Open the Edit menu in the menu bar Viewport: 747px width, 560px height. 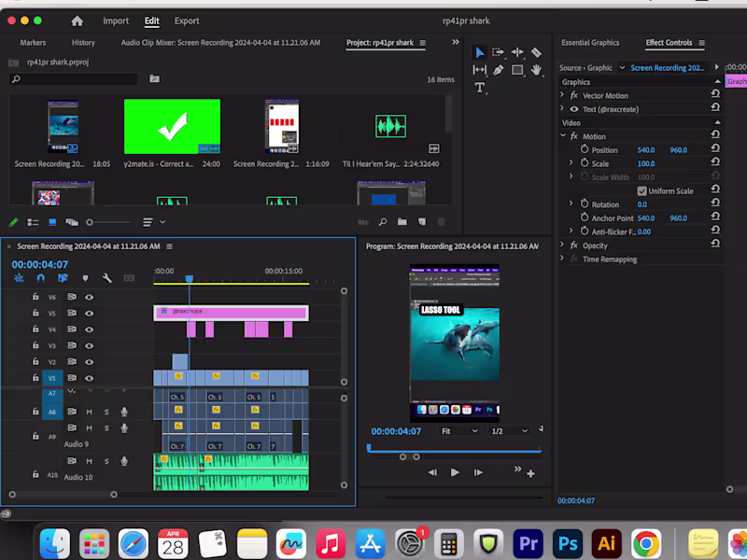pyautogui.click(x=151, y=21)
